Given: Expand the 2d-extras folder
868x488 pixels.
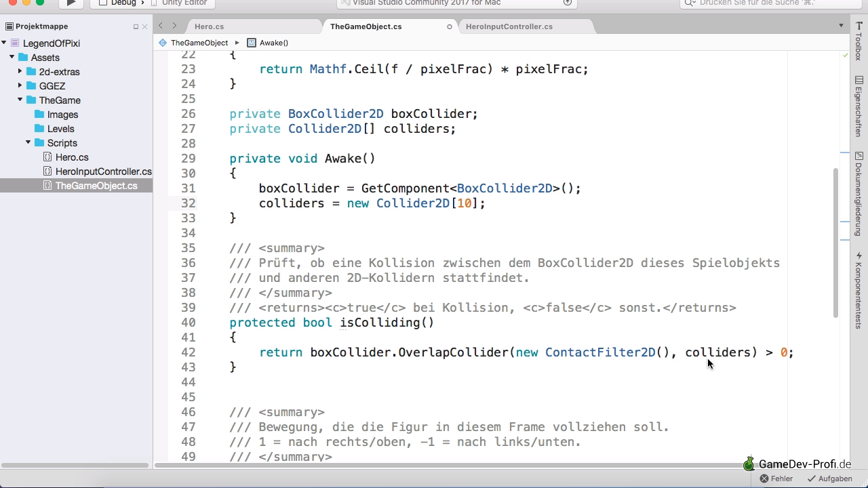Looking at the screenshot, I should coord(20,71).
